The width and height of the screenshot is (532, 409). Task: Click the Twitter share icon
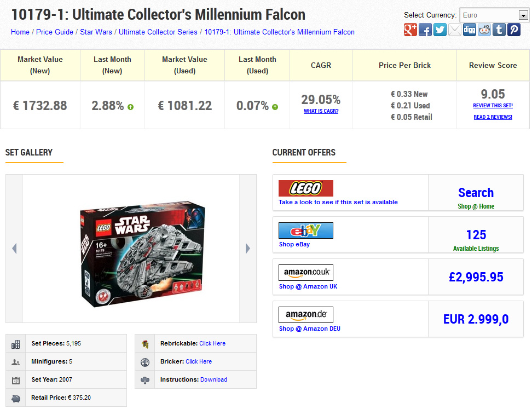tap(440, 30)
